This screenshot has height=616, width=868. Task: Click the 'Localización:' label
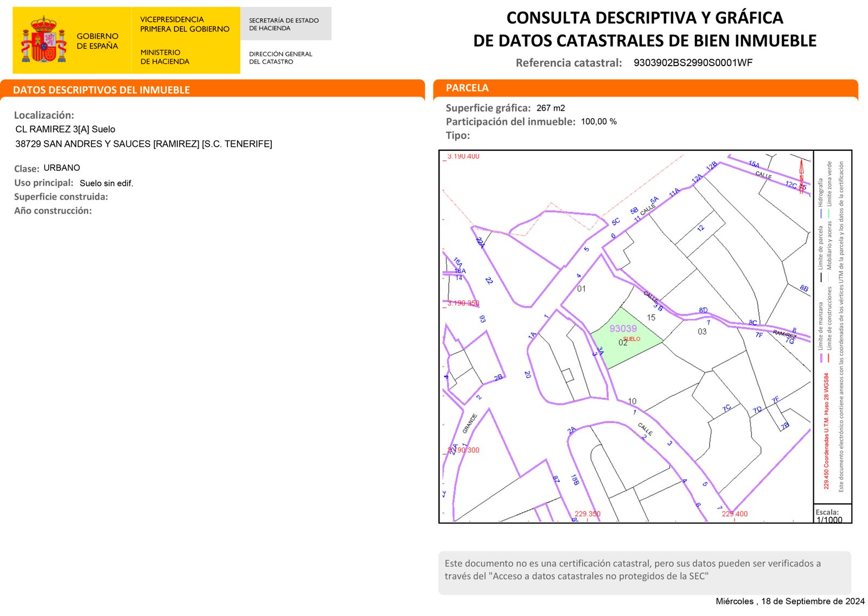(44, 115)
